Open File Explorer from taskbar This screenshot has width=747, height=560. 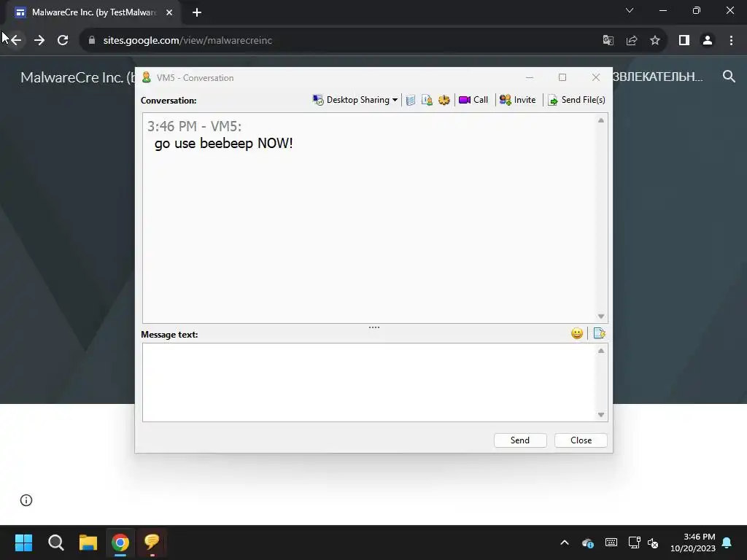(88, 542)
